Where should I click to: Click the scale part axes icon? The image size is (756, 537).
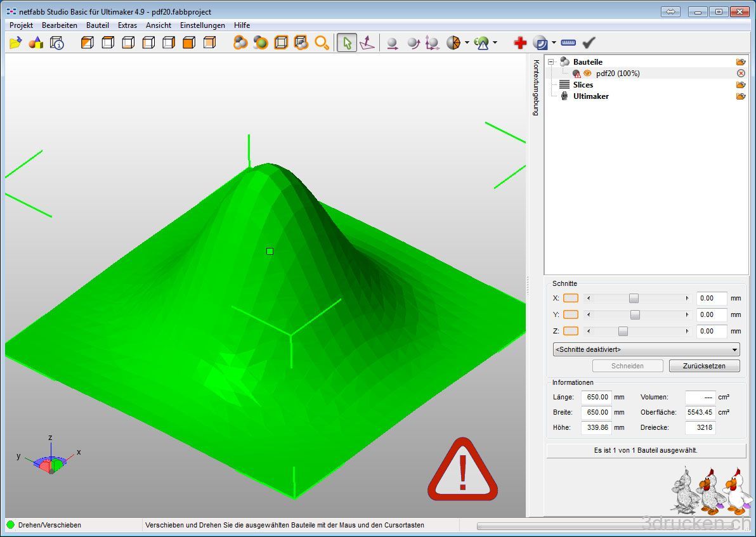pos(433,43)
